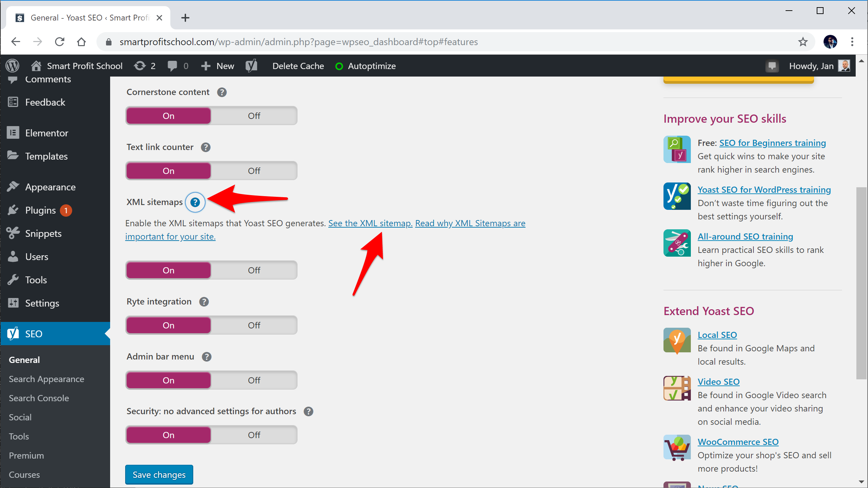Open the Smart Profit School home link
868x488 pixels.
77,66
